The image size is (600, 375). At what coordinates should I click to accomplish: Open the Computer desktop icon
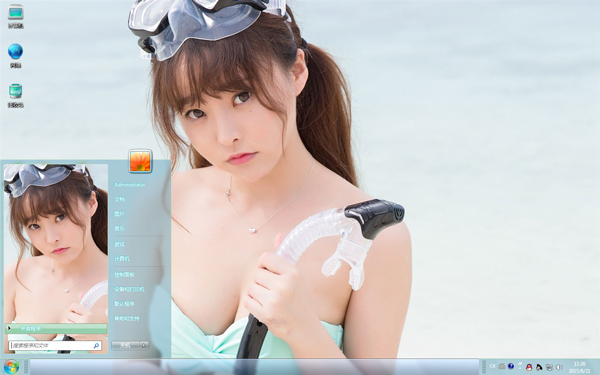(16, 16)
